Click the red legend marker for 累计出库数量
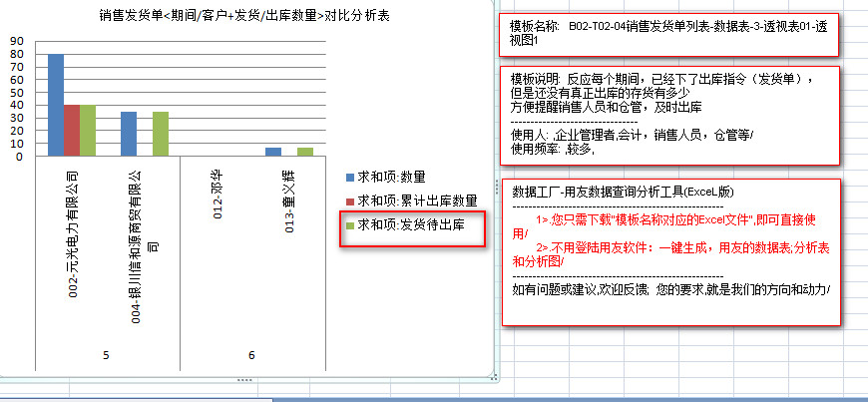The height and width of the screenshot is (402, 868). pyautogui.click(x=349, y=201)
